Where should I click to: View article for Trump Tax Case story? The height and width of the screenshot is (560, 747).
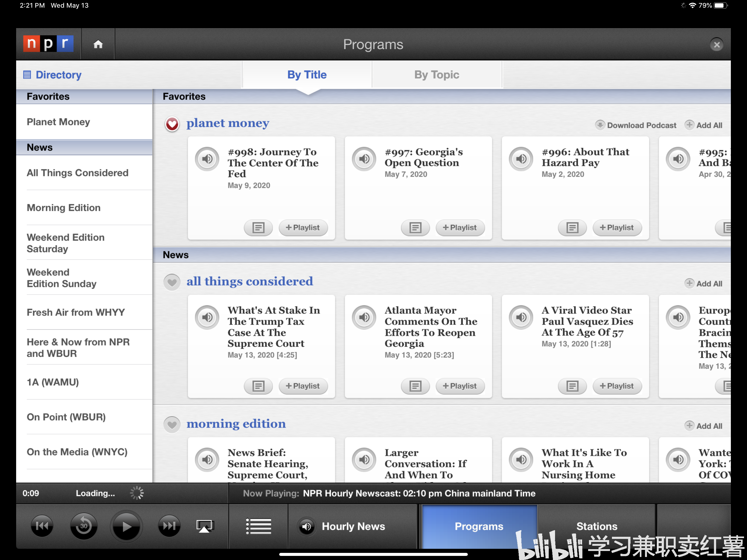pos(258,386)
